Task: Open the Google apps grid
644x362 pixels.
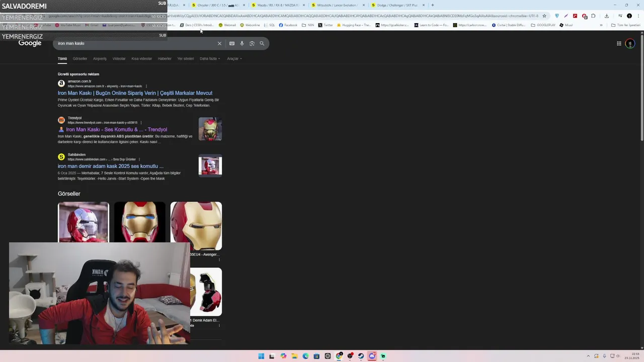Action: click(x=619, y=43)
